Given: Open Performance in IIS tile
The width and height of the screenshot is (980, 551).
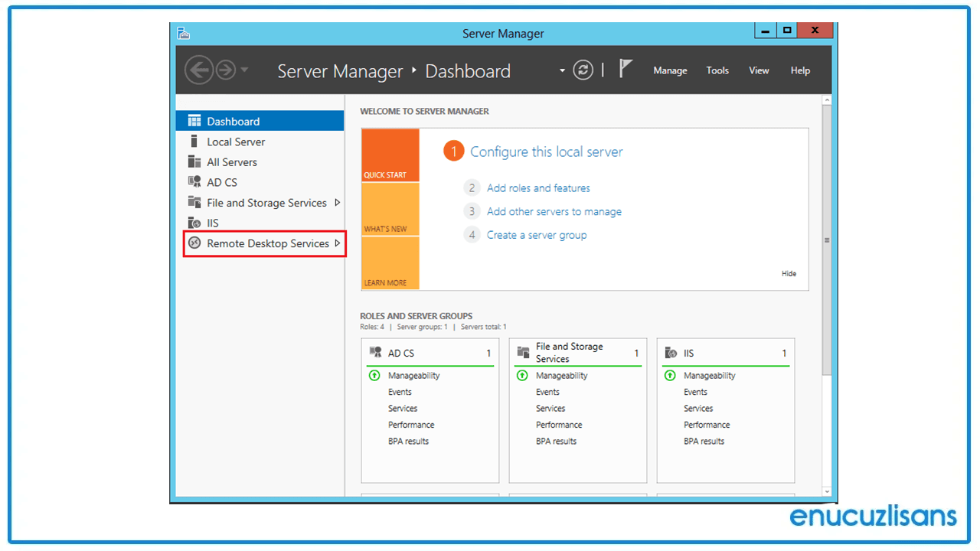Looking at the screenshot, I should [x=707, y=425].
